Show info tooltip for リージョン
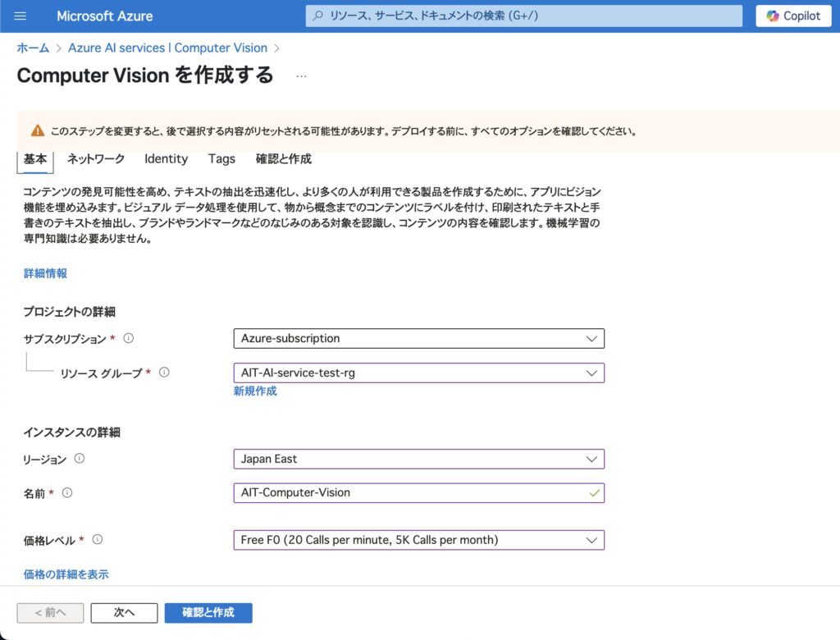840x640 pixels. pyautogui.click(x=80, y=459)
